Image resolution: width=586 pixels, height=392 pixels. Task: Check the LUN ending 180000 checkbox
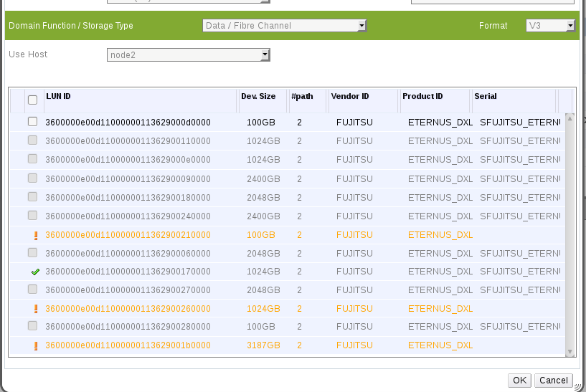pyautogui.click(x=32, y=197)
